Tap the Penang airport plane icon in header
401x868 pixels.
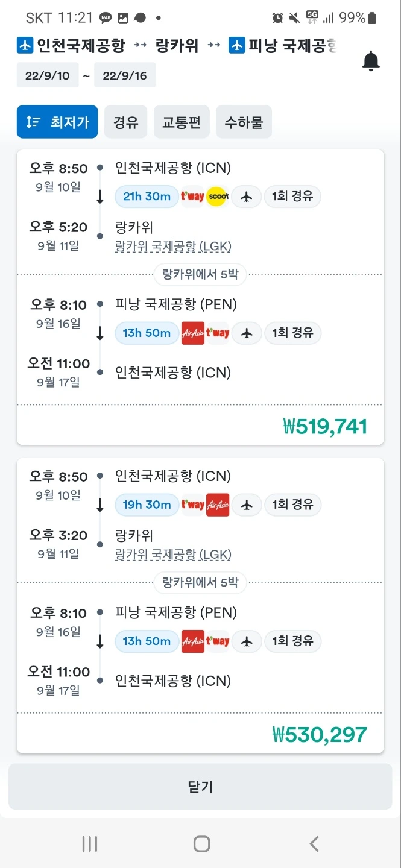(x=237, y=45)
